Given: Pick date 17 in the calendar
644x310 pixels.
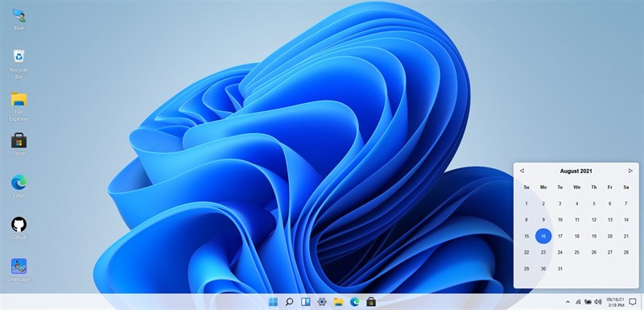Looking at the screenshot, I should [559, 236].
